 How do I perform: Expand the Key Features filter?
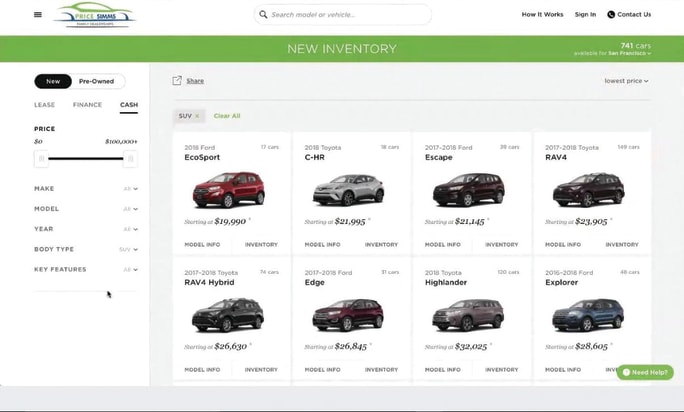[x=130, y=269]
